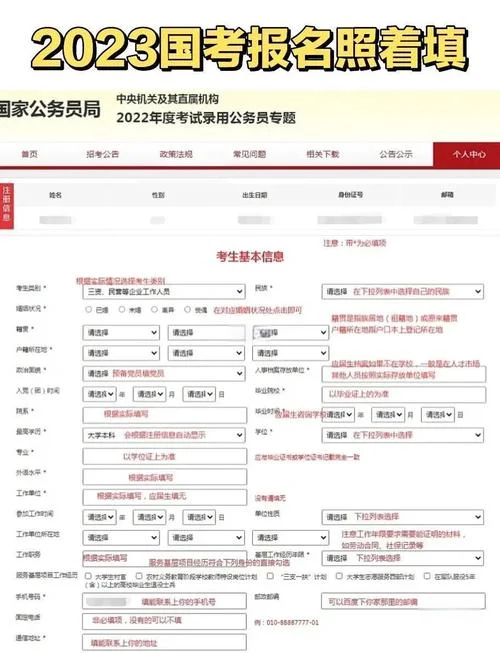
Task: Click the red 注册信息 side tab
Action: coord(7,206)
